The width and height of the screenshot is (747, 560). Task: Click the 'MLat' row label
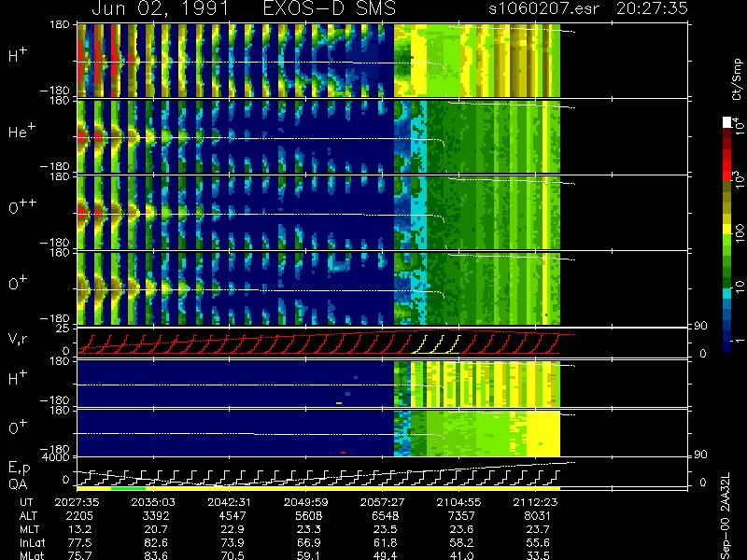pos(32,555)
